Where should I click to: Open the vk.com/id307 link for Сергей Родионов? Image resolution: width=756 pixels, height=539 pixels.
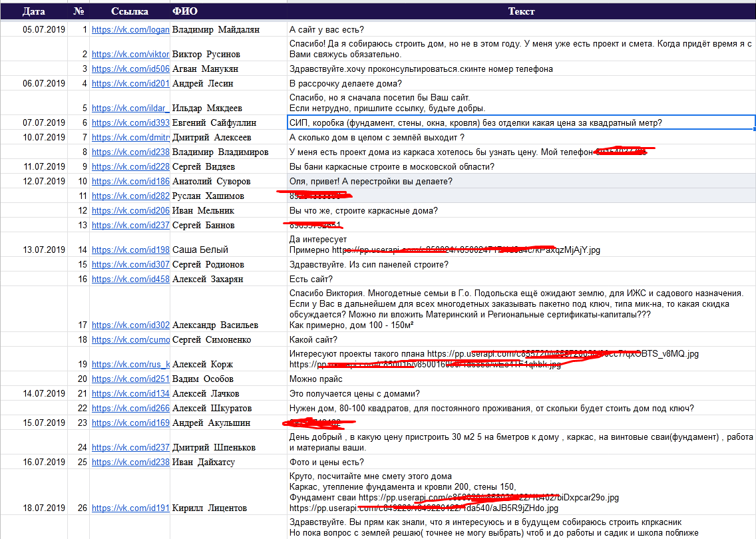coord(130,264)
